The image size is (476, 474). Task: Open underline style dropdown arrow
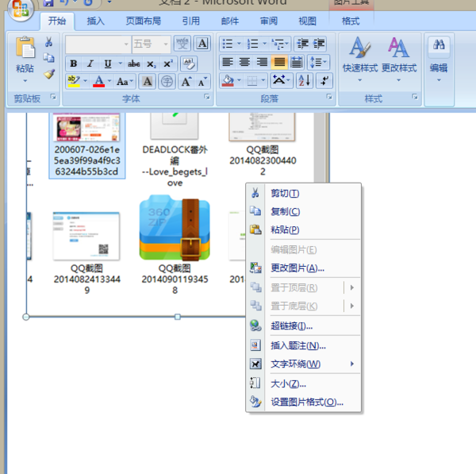click(x=121, y=64)
